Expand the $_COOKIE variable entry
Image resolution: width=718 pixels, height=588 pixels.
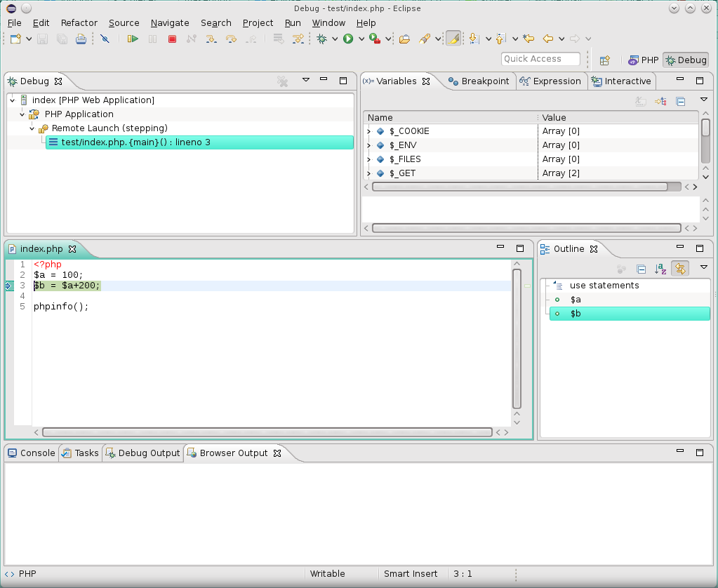(369, 131)
